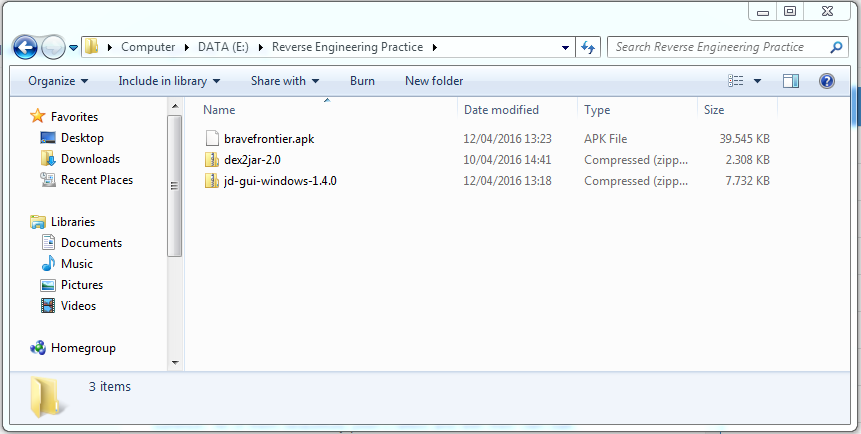Open the recent pages dropdown arrow
Screen dimensions: 861x434
(x=74, y=48)
